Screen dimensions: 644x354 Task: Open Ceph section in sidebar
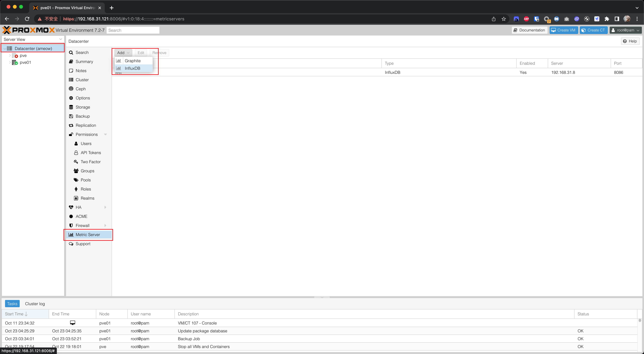tap(80, 89)
